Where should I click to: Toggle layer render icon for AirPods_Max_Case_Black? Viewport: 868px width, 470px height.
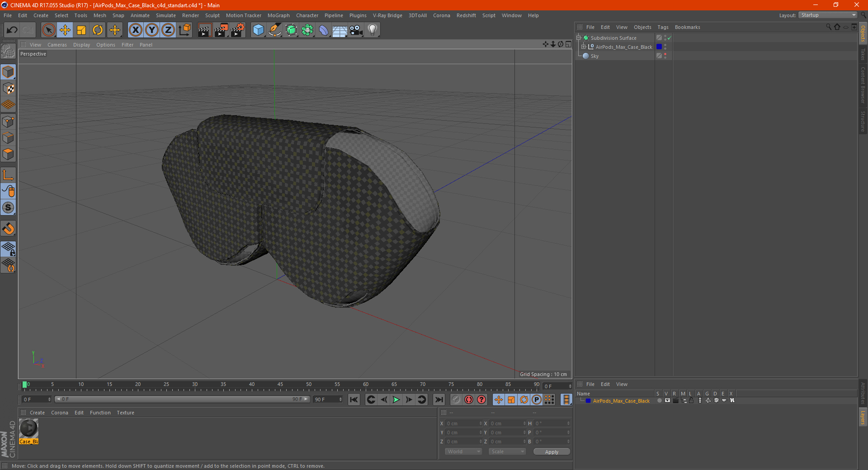tap(675, 400)
